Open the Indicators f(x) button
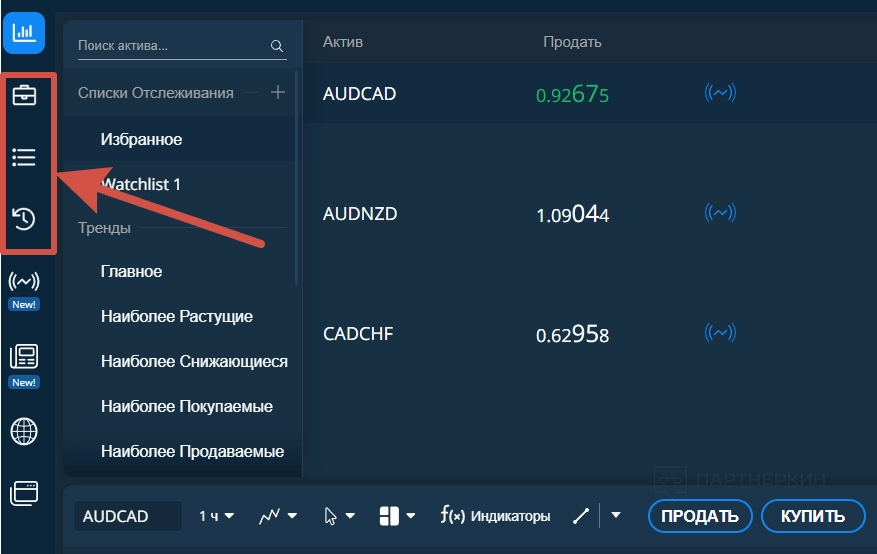Viewport: 877px width, 554px height. tap(496, 515)
